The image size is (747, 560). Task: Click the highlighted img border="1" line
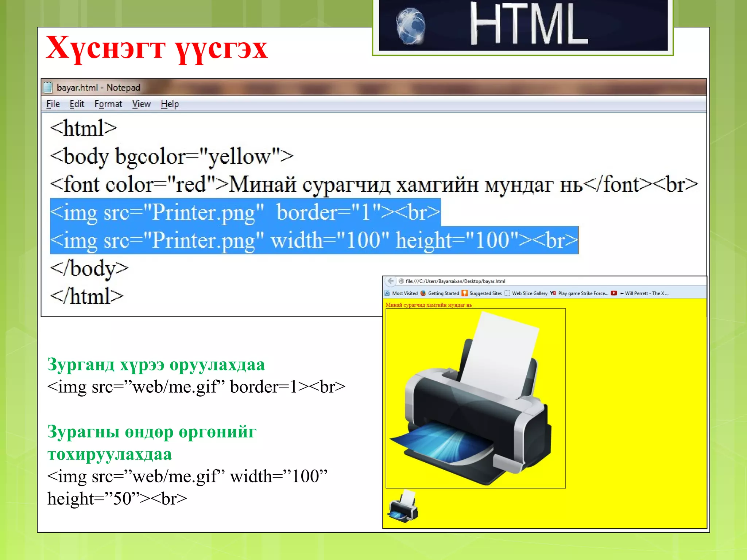coord(245,212)
